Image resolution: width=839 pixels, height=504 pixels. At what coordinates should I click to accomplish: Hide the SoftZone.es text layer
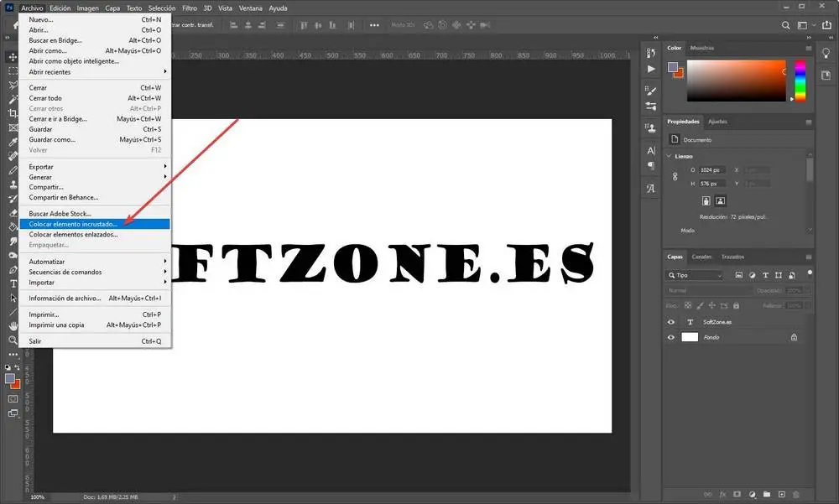(x=671, y=322)
